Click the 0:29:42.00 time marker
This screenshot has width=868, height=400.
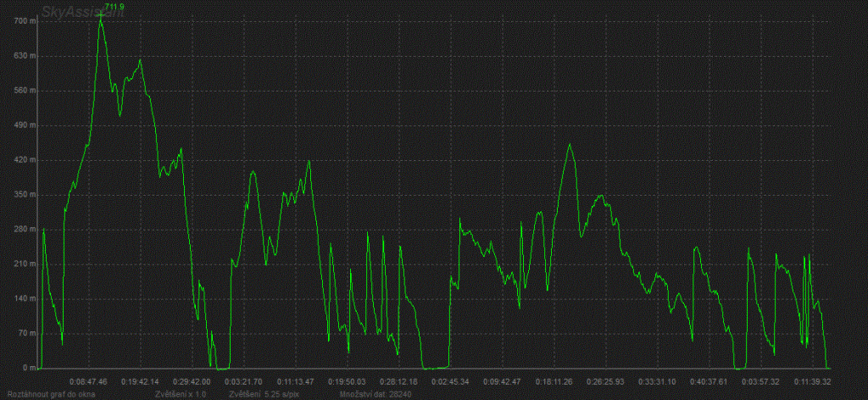coord(190,381)
